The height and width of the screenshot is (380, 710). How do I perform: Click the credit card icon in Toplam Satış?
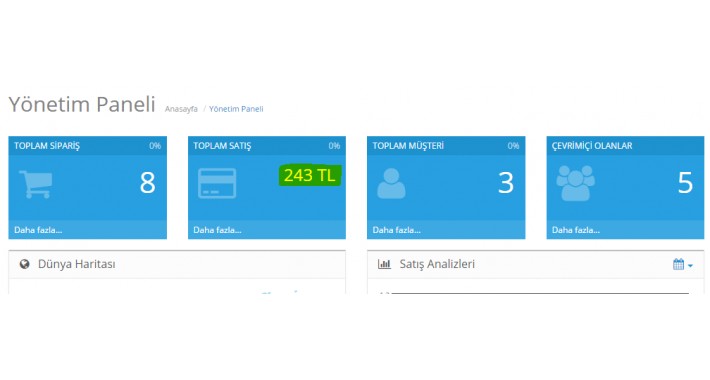[217, 183]
